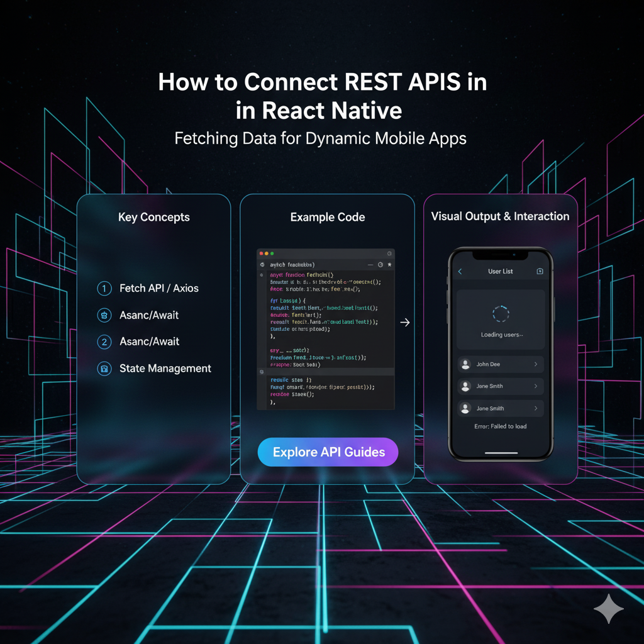Select the number 2 badge beside Asanc/Await
Viewport: 644px width, 644px height.
click(x=104, y=341)
